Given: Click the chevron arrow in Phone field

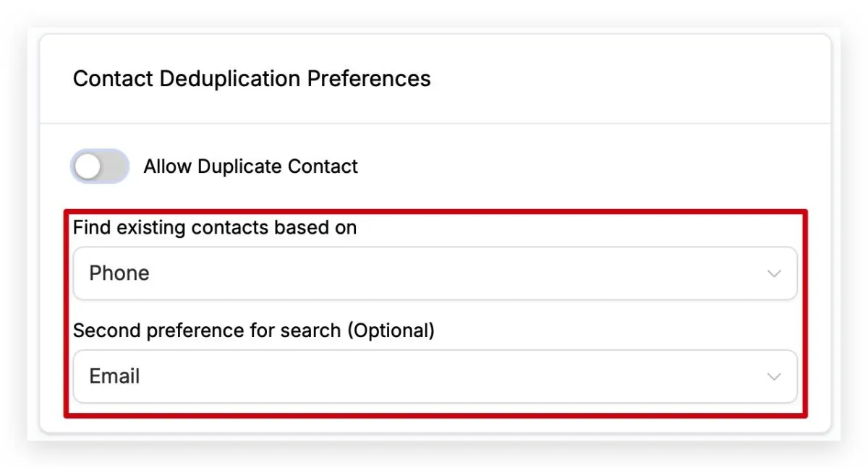Looking at the screenshot, I should coord(774,274).
